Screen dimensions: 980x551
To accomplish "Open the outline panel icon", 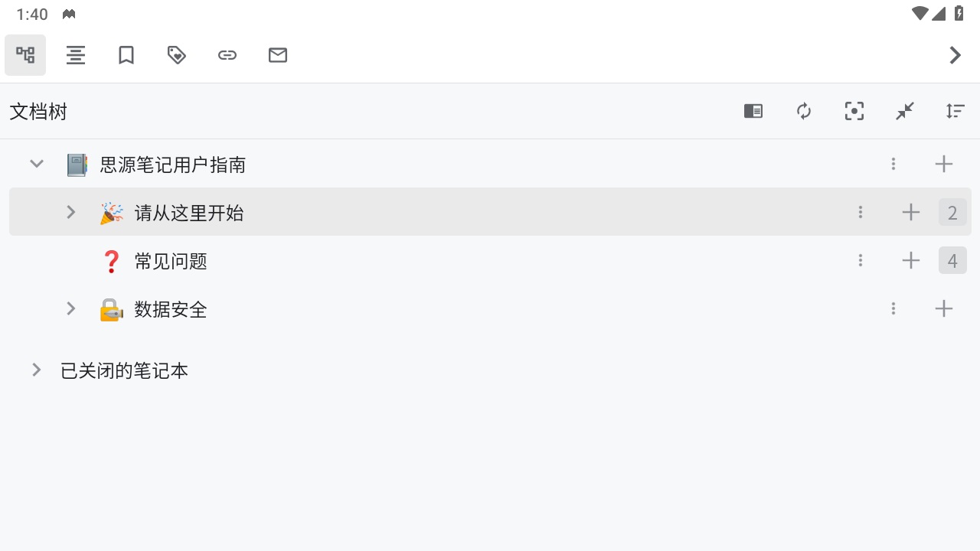I will click(x=76, y=55).
